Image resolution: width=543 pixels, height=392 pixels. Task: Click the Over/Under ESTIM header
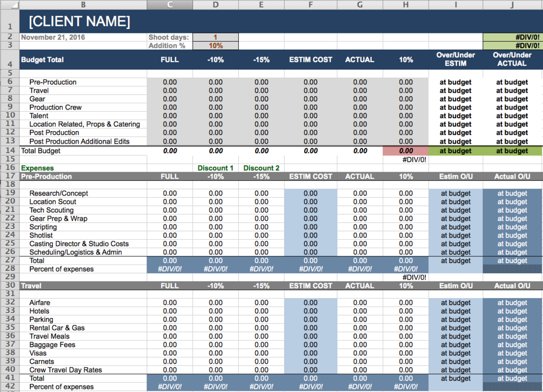tap(455, 59)
